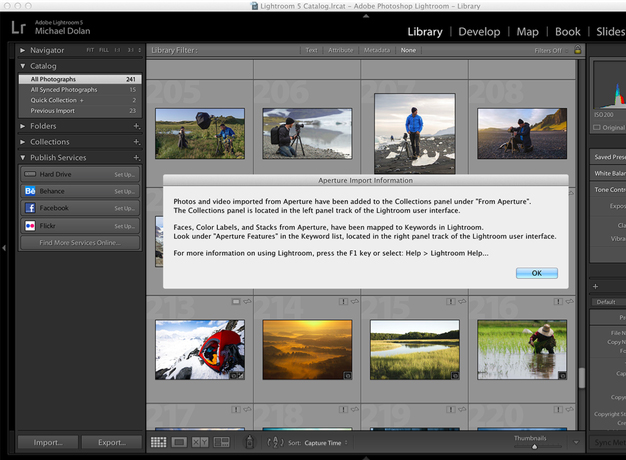626x460 pixels.
Task: Select the Compare view (XY) icon
Action: point(201,442)
